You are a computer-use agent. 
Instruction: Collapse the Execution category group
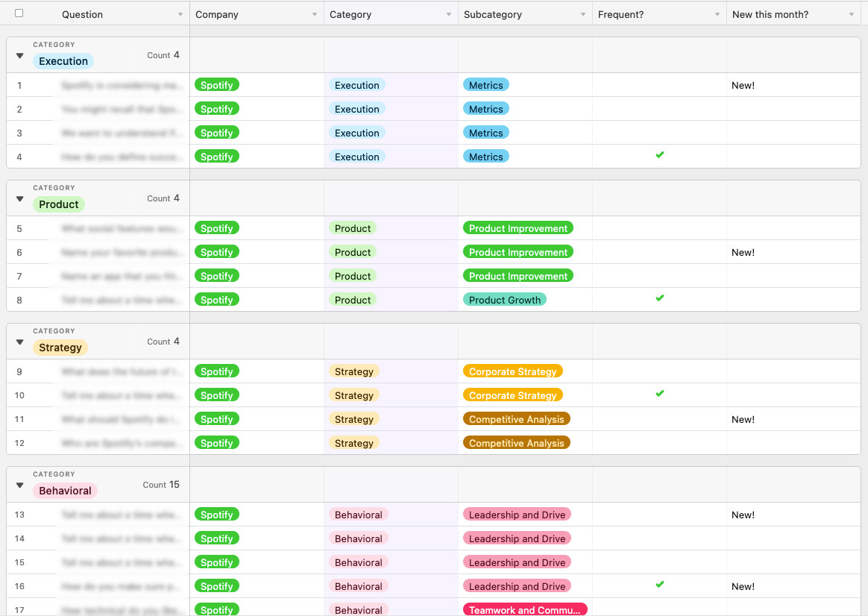(x=20, y=56)
